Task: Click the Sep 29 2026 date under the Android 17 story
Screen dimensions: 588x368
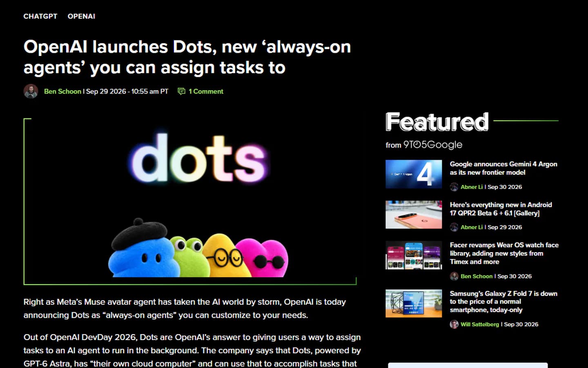Action: (505, 227)
